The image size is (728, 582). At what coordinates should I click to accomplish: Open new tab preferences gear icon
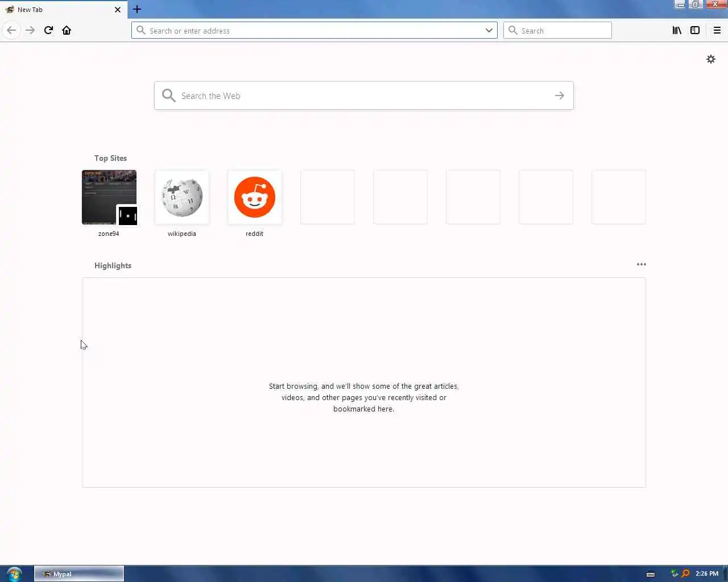[711, 59]
